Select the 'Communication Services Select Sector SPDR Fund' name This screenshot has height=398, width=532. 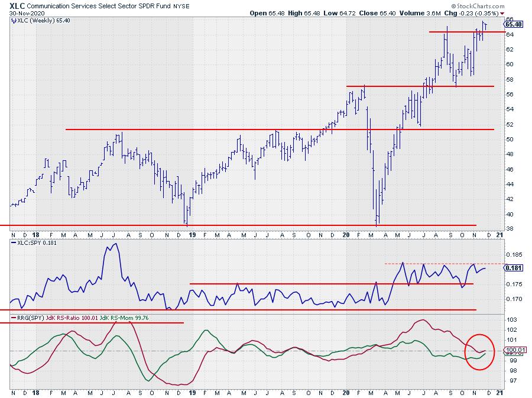coord(99,6)
